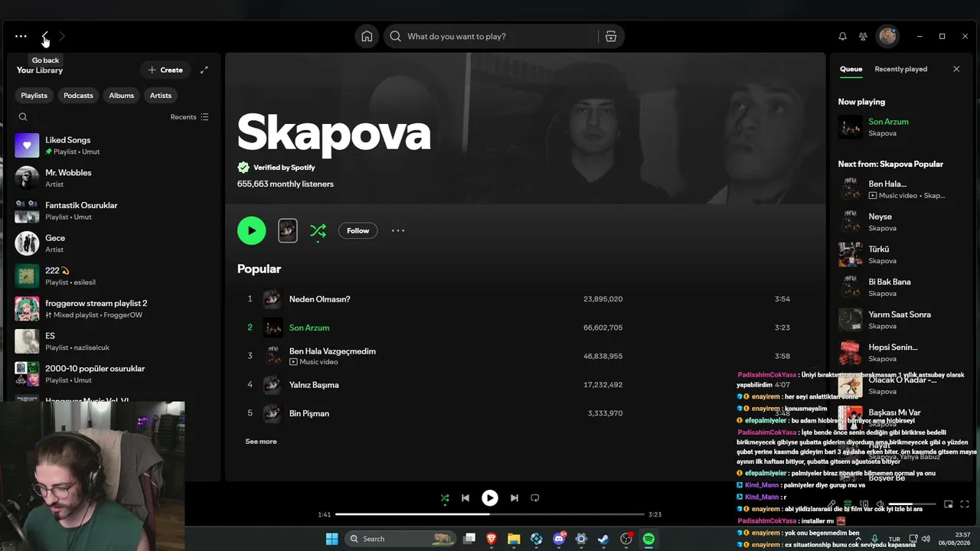The height and width of the screenshot is (551, 980).
Task: Open Son Arzum in Now playing
Action: click(900, 127)
